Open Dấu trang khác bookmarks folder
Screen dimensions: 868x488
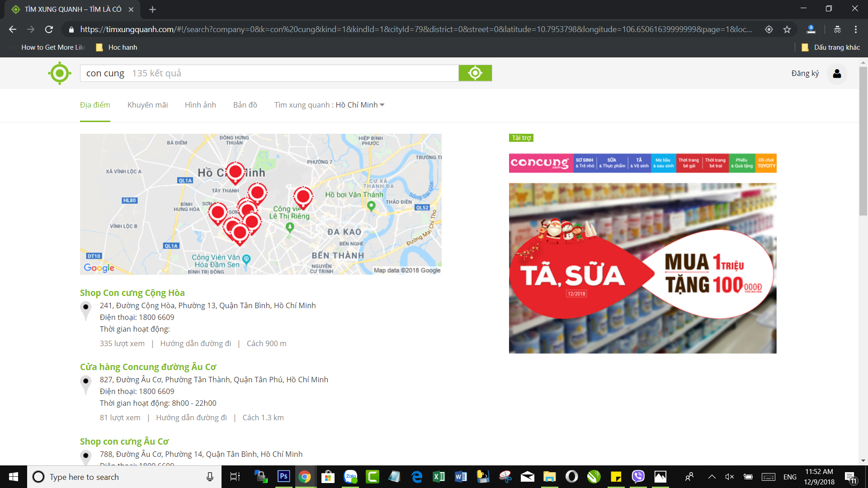pos(831,47)
